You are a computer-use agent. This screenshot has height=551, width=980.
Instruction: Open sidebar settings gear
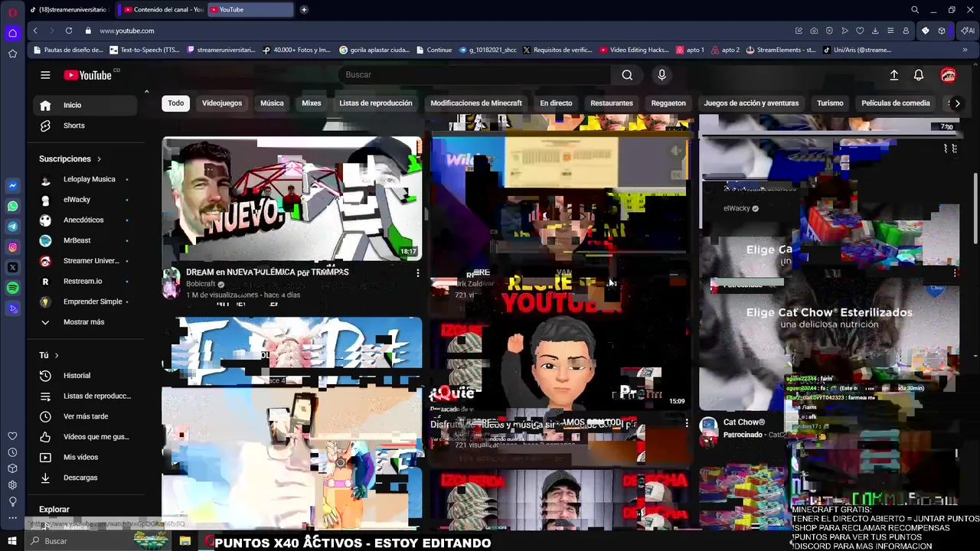coord(12,485)
